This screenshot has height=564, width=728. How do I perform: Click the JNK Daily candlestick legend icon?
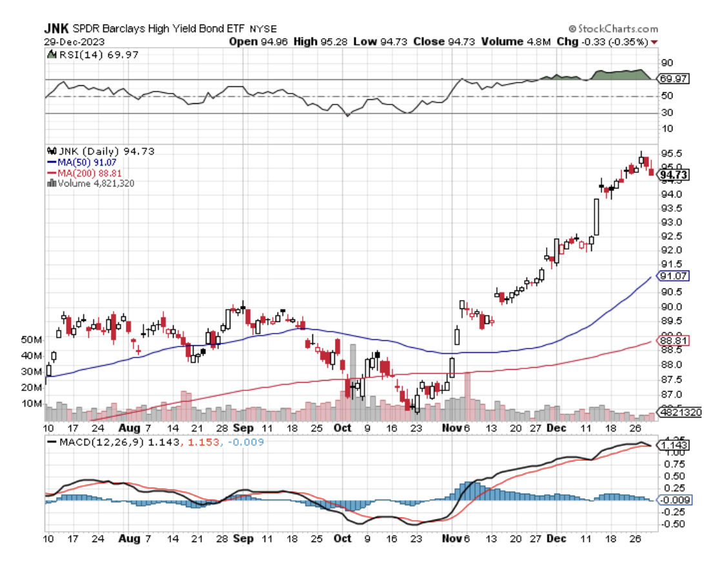point(52,151)
